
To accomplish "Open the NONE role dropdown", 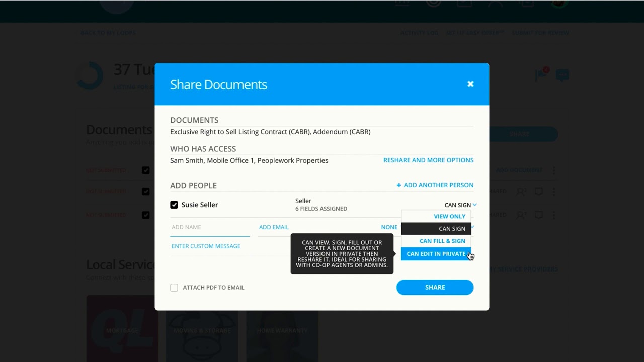I will point(389,227).
